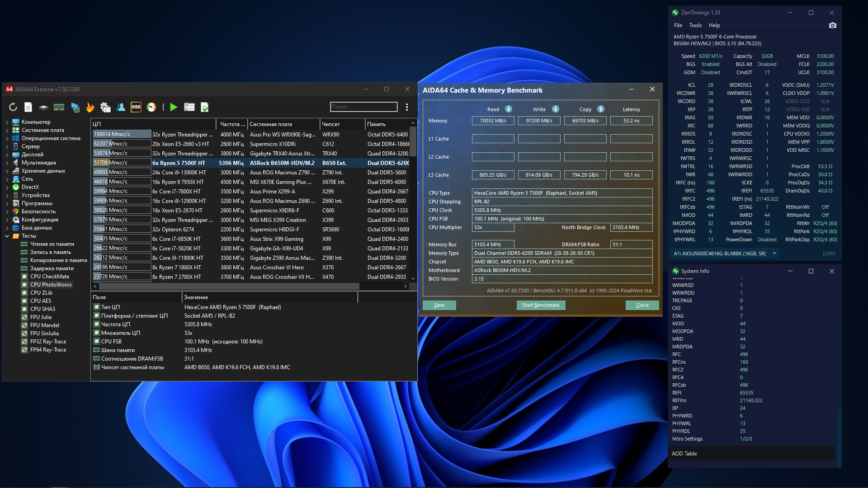
Task: Click the green Start play icon
Action: pos(174,107)
